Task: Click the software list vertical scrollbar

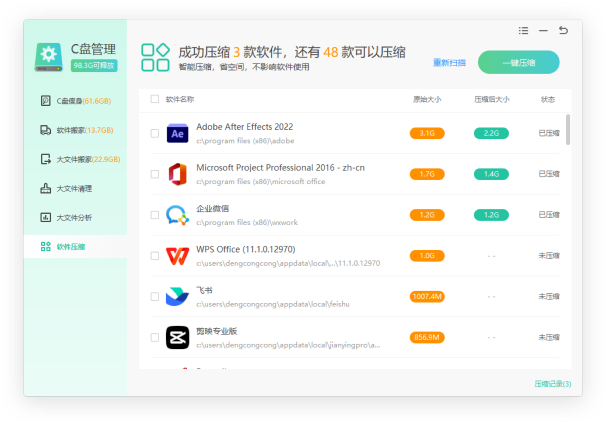Action: tap(568, 129)
